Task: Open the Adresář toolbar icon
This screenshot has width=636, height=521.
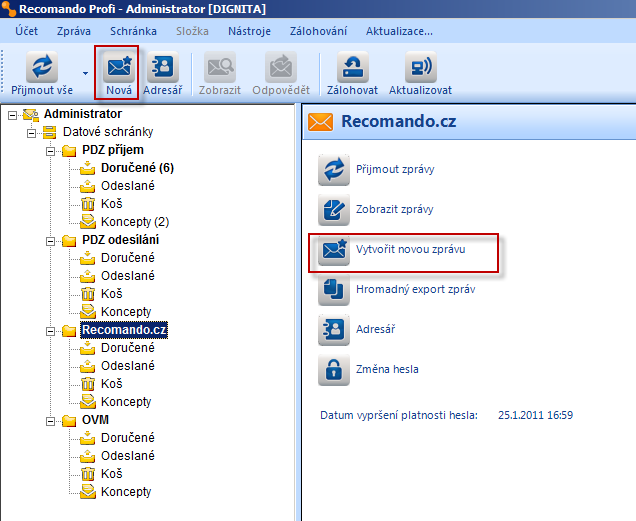Action: point(163,67)
